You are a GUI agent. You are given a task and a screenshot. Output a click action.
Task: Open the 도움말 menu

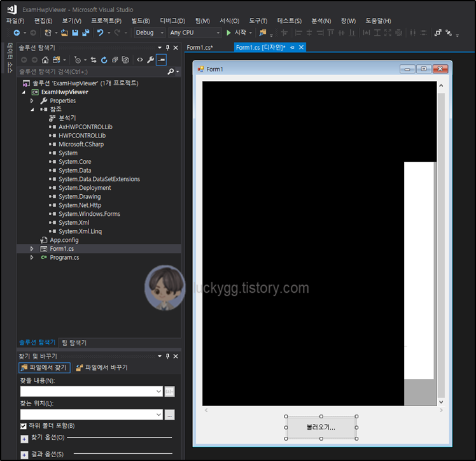click(x=378, y=21)
